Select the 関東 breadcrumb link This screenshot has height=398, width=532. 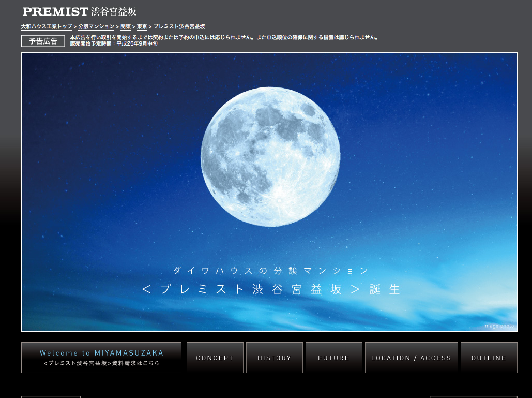click(126, 26)
